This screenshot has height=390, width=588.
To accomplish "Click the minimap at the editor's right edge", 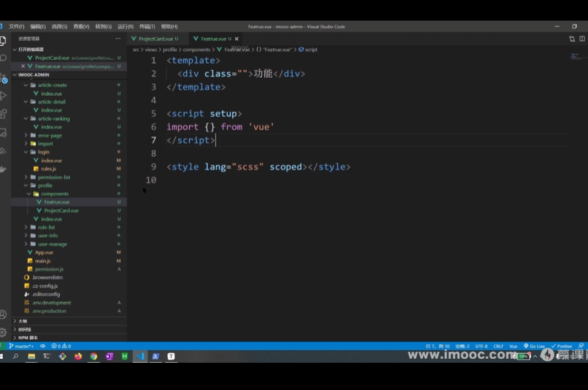I will pos(578,56).
